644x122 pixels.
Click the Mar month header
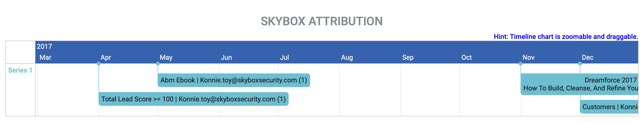pyautogui.click(x=45, y=57)
